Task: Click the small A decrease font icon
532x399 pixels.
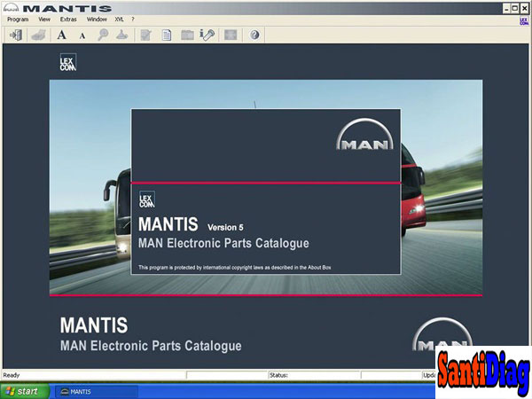Action: click(82, 35)
